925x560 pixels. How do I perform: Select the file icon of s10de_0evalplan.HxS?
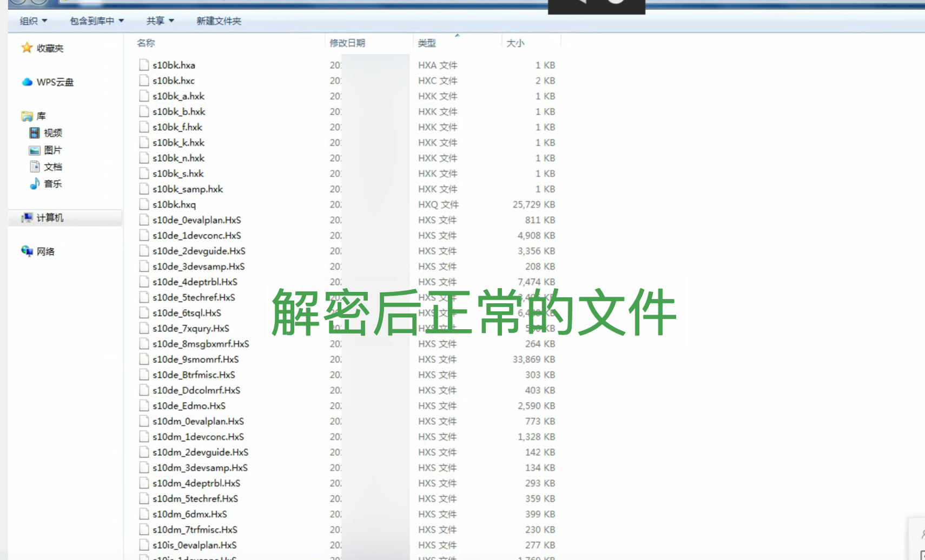pyautogui.click(x=144, y=220)
